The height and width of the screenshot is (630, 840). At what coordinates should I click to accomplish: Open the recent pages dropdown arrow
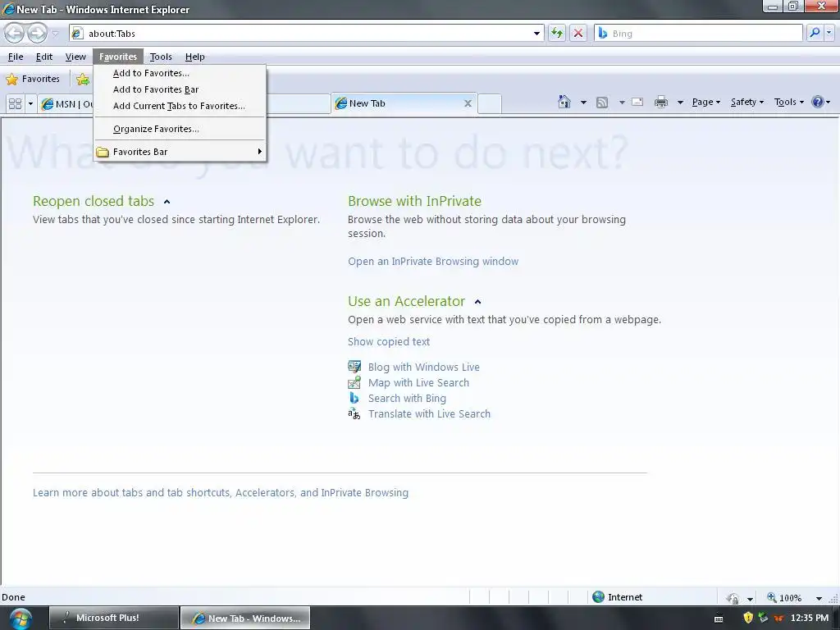(x=55, y=33)
